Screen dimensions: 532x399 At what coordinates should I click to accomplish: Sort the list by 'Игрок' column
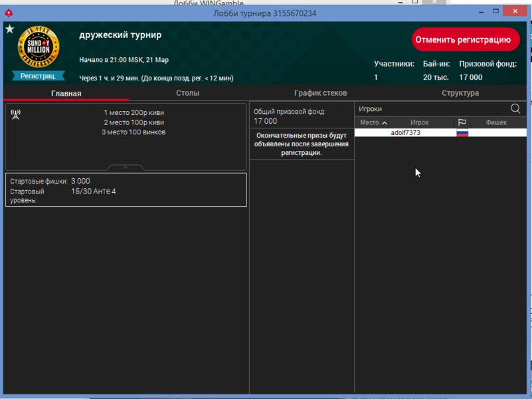click(419, 122)
